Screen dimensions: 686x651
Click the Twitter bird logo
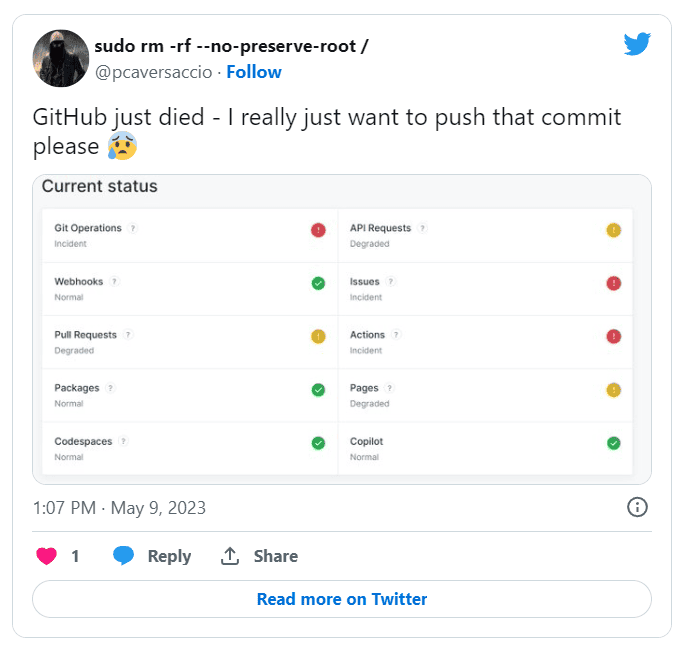637,44
